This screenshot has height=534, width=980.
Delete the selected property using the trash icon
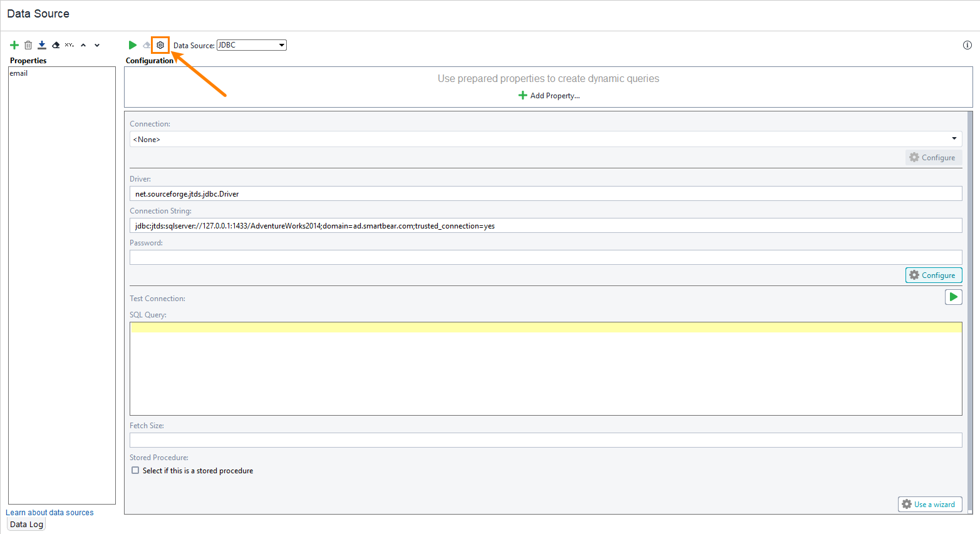pyautogui.click(x=28, y=44)
